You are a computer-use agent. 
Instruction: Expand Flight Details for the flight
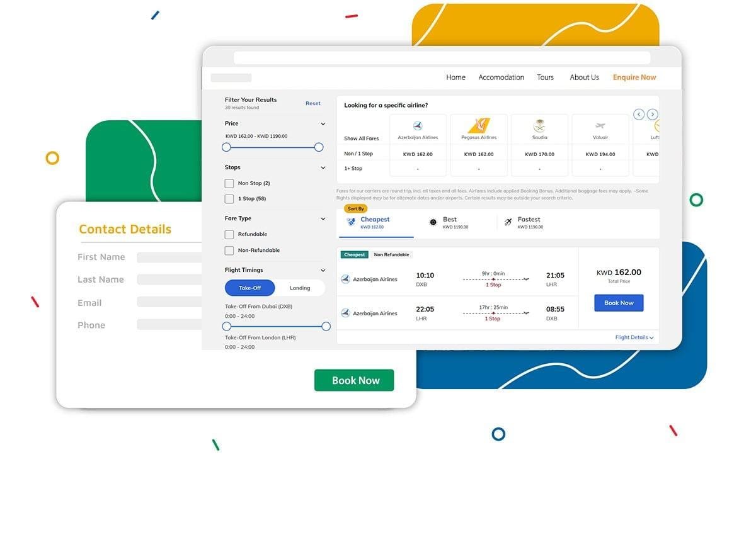[x=634, y=337]
